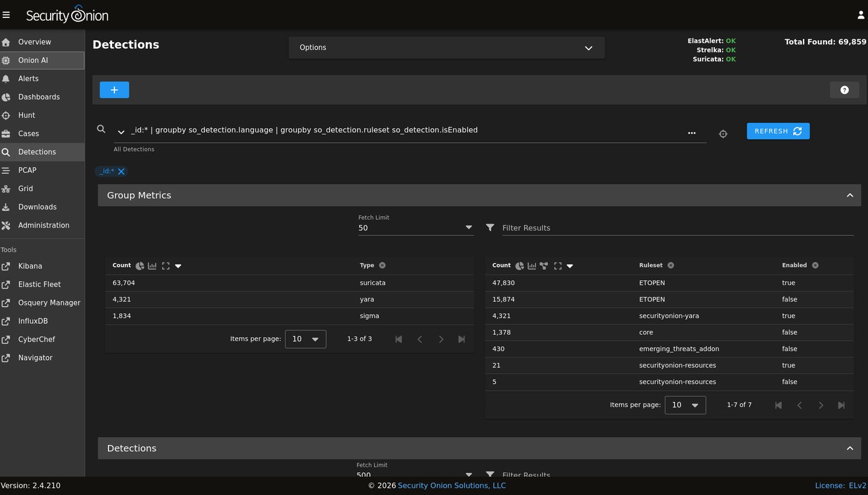This screenshot has height=495, width=868.
Task: Show pie chart for Type group table
Action: pyautogui.click(x=140, y=266)
